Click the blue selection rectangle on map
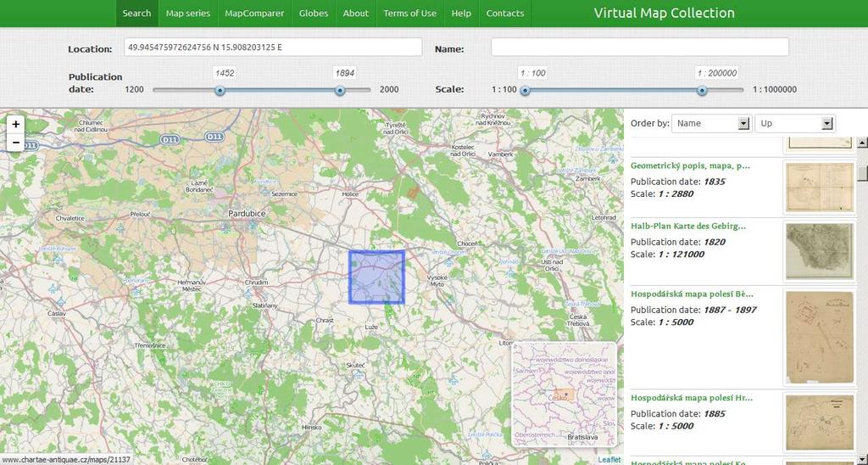The width and height of the screenshot is (868, 465). pyautogui.click(x=376, y=277)
